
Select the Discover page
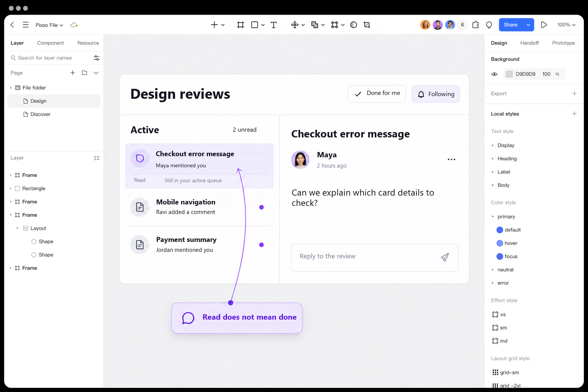(x=54, y=114)
